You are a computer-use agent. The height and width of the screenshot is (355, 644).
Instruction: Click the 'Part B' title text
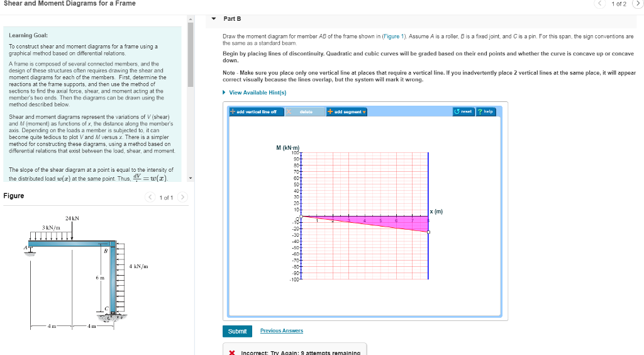(232, 18)
